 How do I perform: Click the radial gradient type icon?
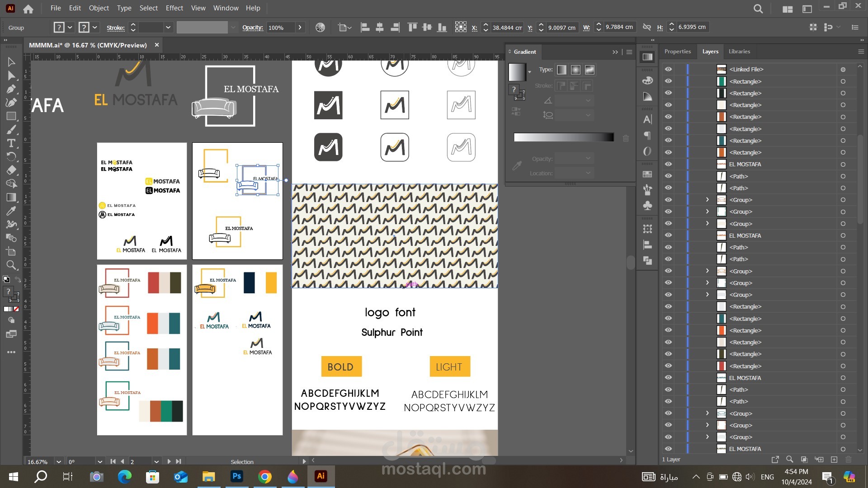(x=576, y=70)
